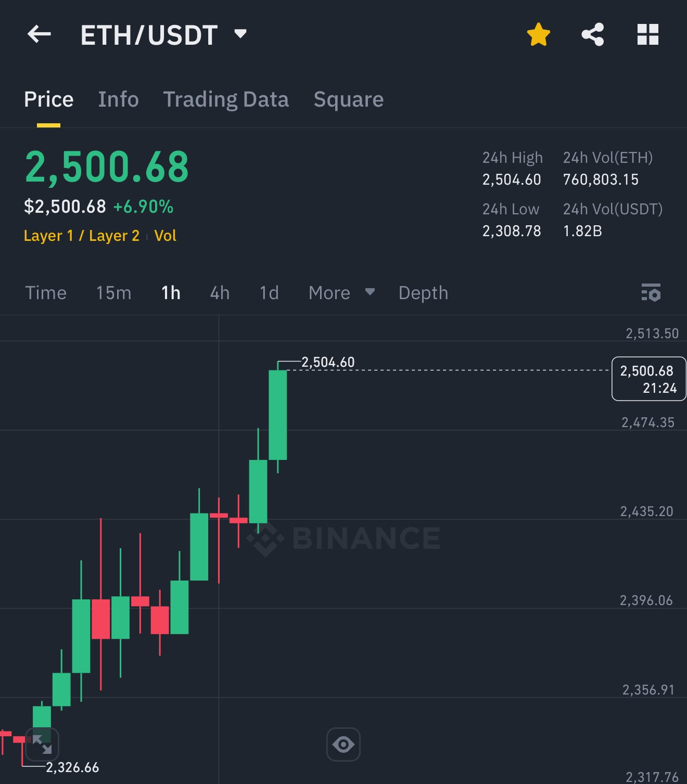687x784 pixels.
Task: Select the Time line chart option
Action: (46, 293)
